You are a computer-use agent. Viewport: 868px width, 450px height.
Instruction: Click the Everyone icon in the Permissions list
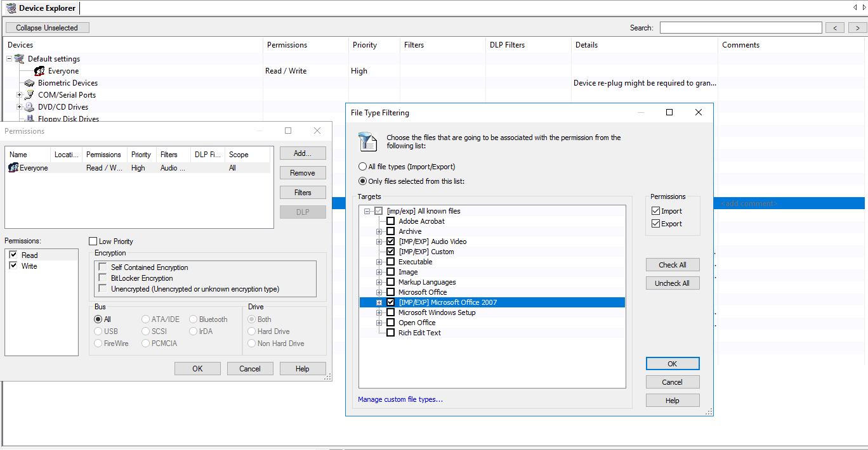[x=13, y=167]
